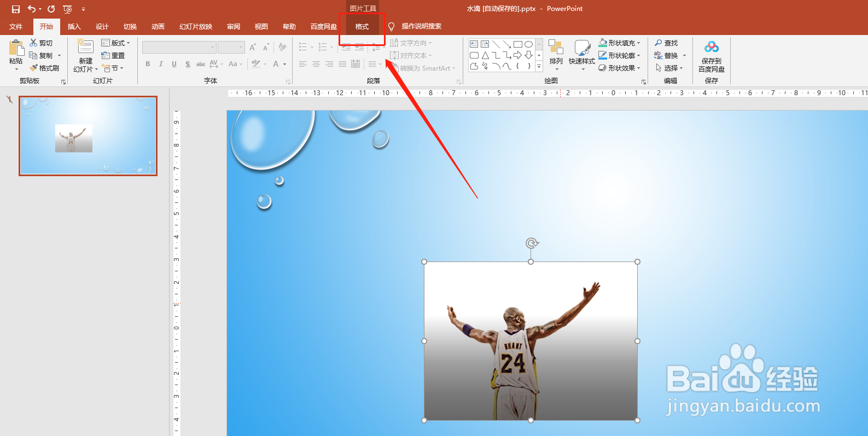Select the right block arrow shape
The height and width of the screenshot is (436, 868).
(x=517, y=55)
